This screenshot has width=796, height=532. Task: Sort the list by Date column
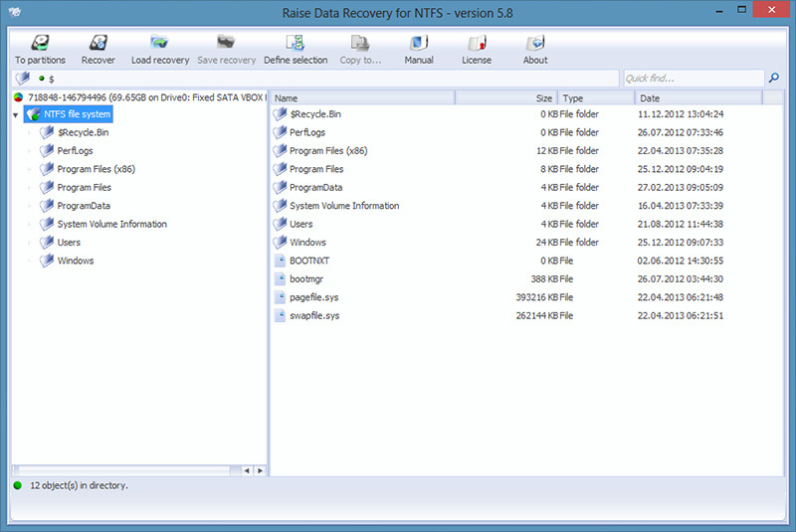(698, 97)
